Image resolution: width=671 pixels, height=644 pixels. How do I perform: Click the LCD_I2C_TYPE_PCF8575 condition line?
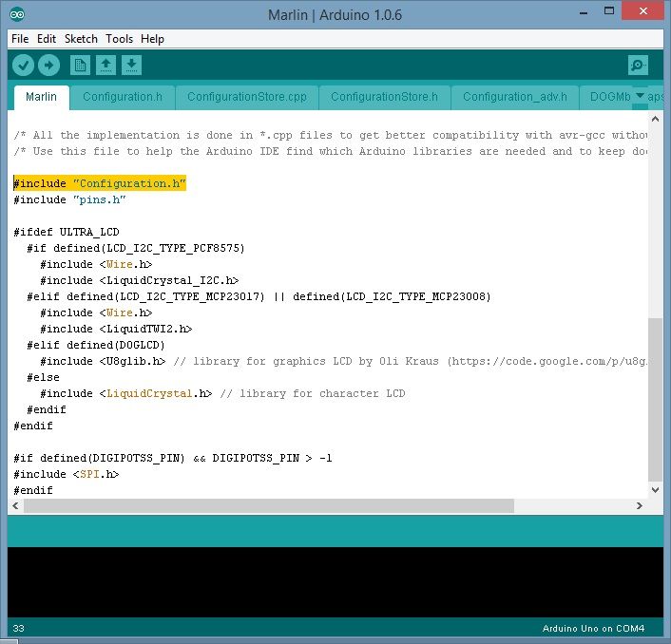[x=136, y=249]
